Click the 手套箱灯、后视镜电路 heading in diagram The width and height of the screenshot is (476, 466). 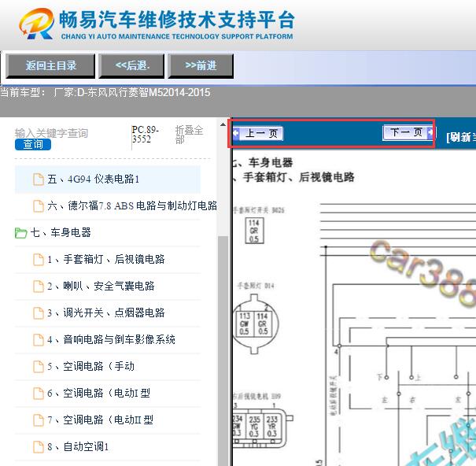(x=299, y=177)
